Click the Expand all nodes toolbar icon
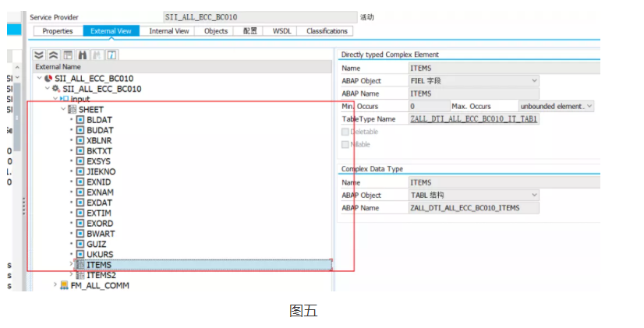Image resolution: width=644 pixels, height=328 pixels. [39, 55]
